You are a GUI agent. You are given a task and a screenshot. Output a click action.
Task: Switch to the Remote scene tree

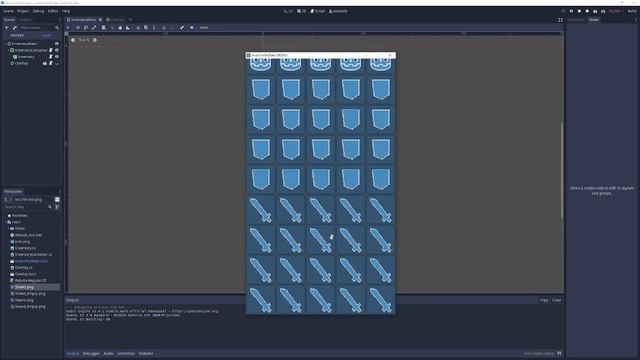(17, 36)
